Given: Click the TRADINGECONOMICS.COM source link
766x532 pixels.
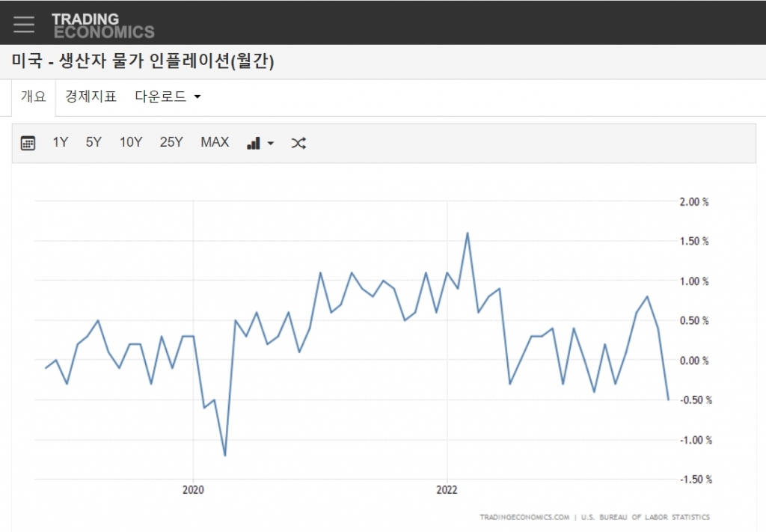Looking at the screenshot, I should [524, 517].
